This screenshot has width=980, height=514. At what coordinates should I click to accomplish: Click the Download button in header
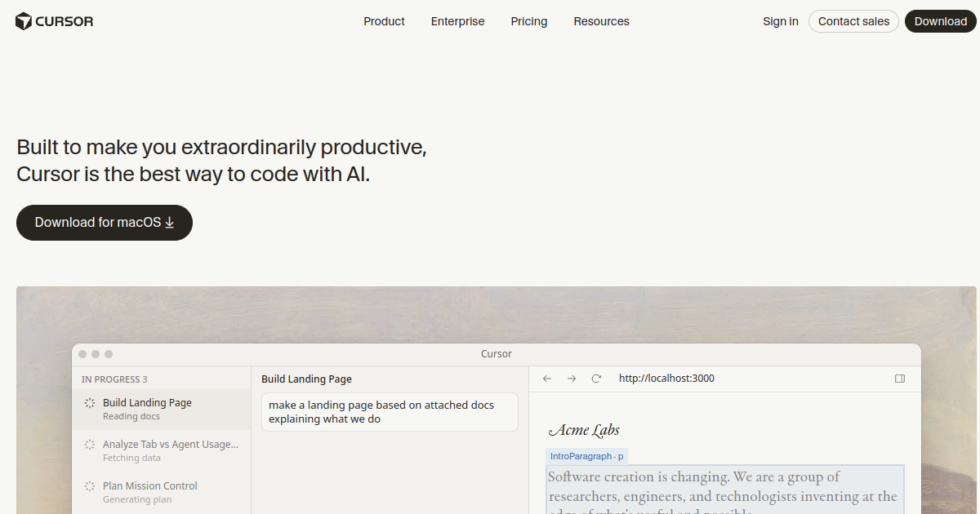(x=940, y=21)
